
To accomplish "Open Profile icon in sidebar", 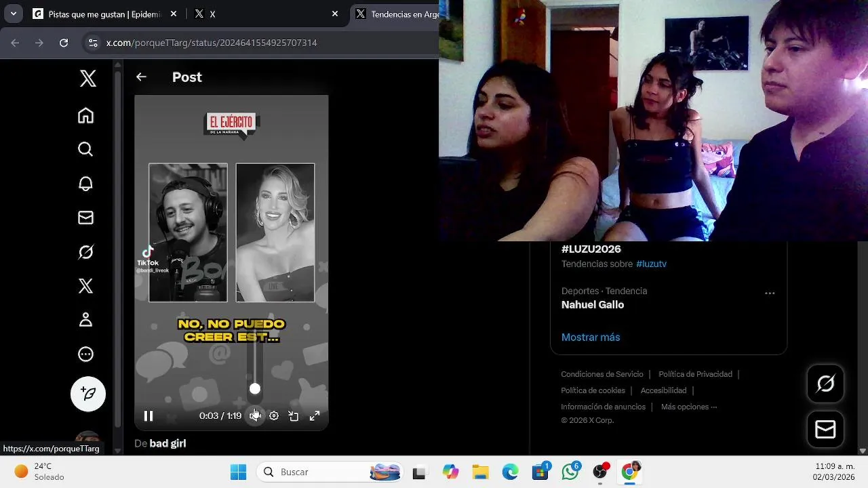I will click(x=85, y=320).
